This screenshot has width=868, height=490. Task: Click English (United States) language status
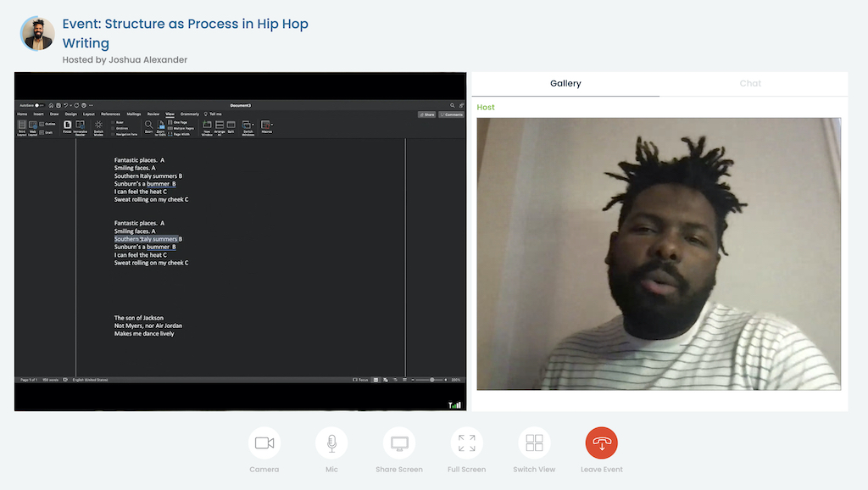90,380
